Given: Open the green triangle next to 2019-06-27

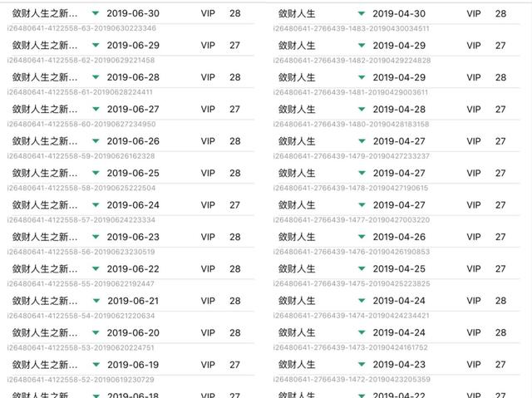Looking at the screenshot, I should pos(96,110).
